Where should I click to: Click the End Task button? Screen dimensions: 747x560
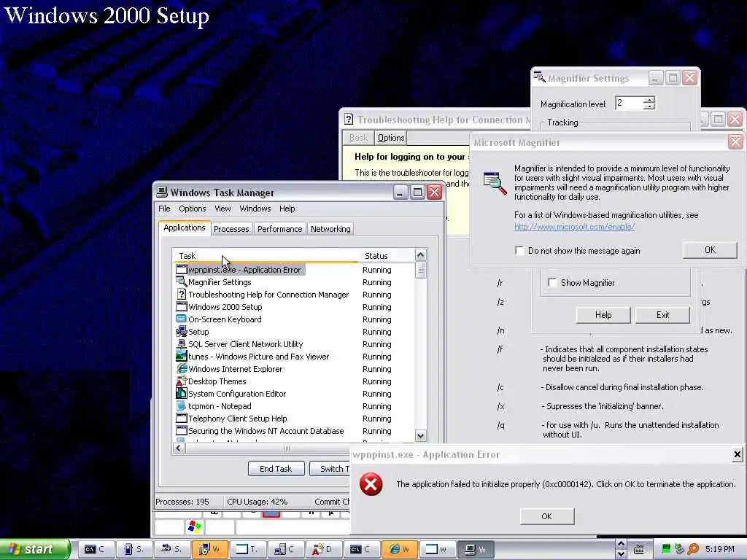(x=276, y=469)
